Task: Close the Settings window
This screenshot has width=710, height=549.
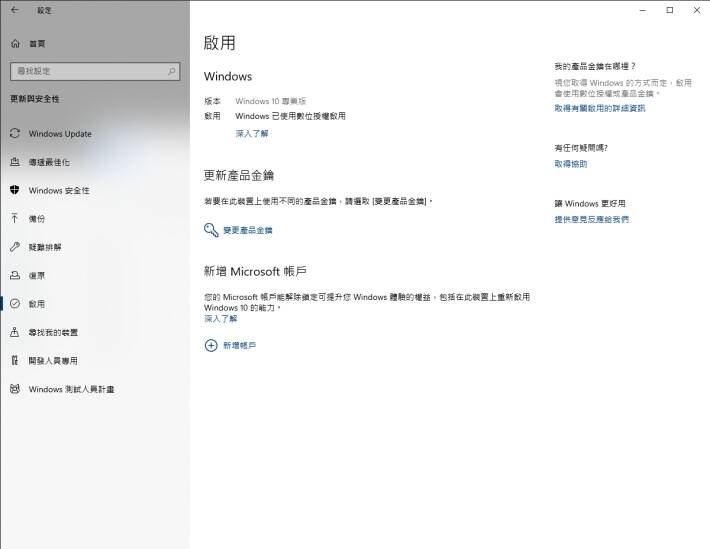Action: pyautogui.click(x=697, y=10)
